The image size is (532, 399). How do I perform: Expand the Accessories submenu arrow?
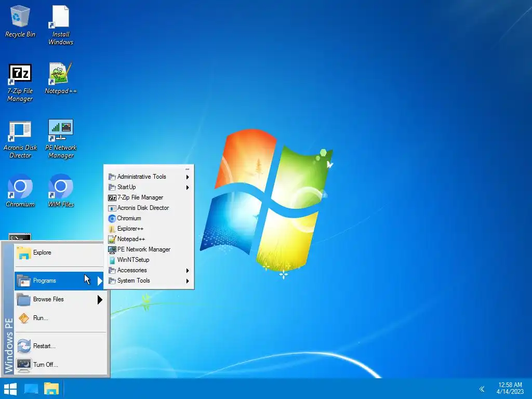[187, 271]
